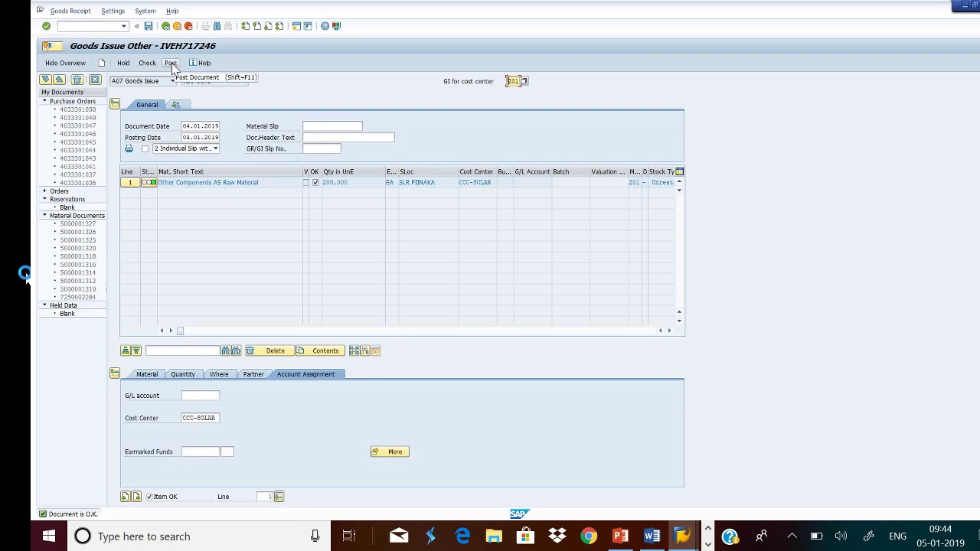Click the Delete button below table
This screenshot has width=980, height=551.
pyautogui.click(x=269, y=350)
